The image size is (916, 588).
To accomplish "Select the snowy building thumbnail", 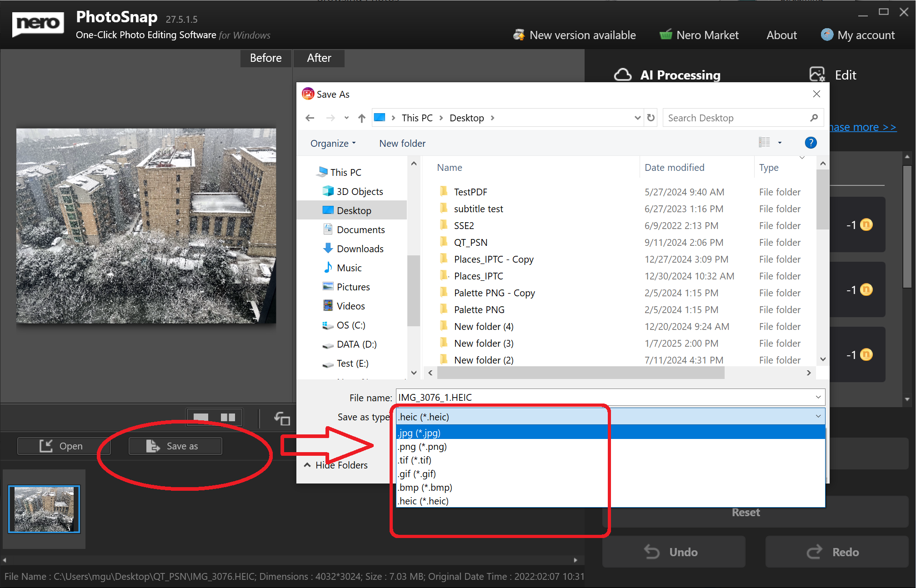I will click(44, 509).
